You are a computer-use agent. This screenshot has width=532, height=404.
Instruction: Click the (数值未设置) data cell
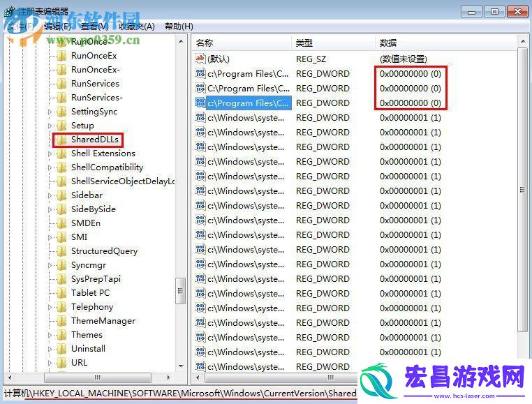(403, 59)
